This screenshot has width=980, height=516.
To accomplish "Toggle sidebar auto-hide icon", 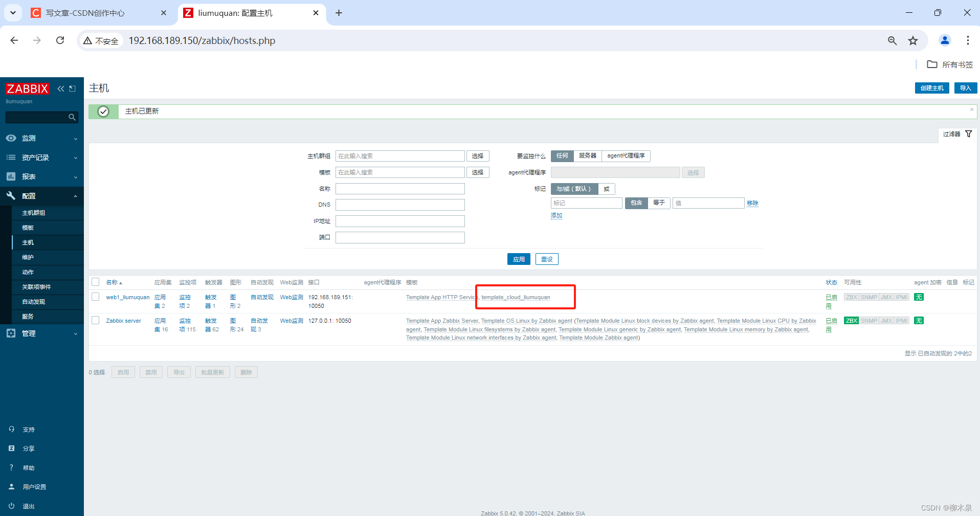I will pos(73,88).
